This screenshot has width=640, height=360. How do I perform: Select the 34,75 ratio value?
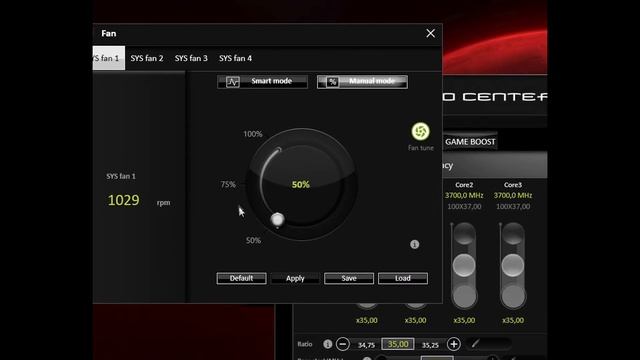(x=366, y=345)
